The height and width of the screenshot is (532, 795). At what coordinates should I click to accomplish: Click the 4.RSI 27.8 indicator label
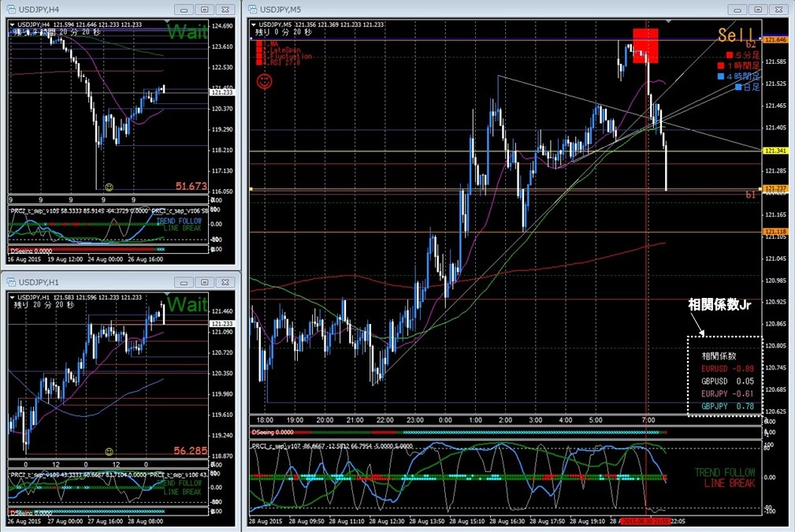click(282, 62)
